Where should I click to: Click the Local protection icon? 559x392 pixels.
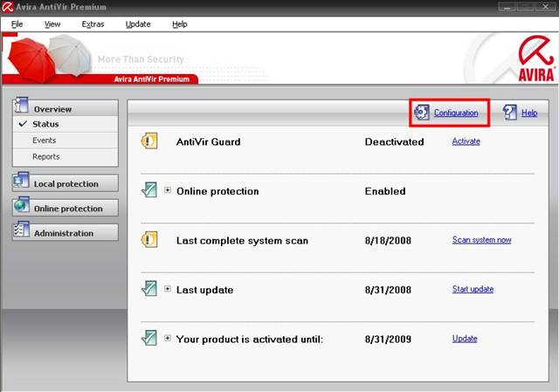(x=22, y=183)
